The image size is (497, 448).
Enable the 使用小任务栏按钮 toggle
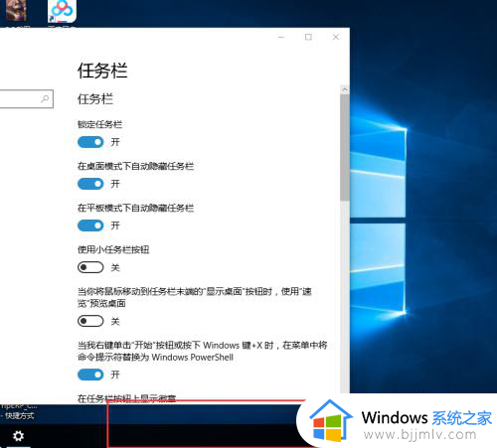90,267
